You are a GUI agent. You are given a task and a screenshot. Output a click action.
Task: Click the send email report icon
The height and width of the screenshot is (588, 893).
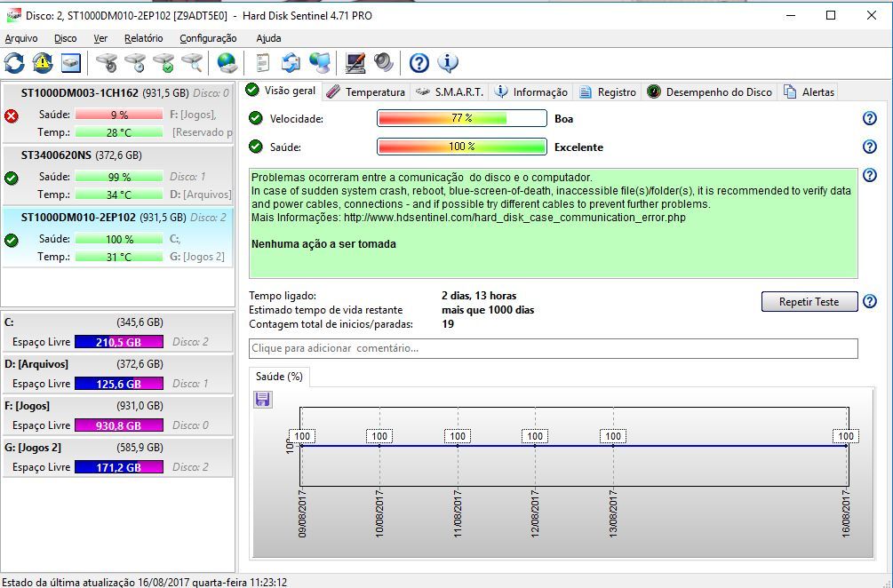click(291, 62)
